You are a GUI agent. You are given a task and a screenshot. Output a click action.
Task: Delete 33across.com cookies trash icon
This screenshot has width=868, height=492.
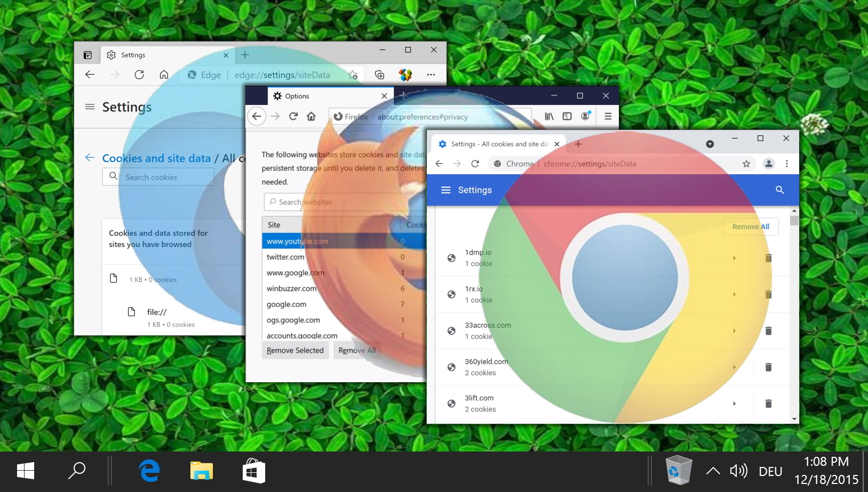pyautogui.click(x=769, y=331)
